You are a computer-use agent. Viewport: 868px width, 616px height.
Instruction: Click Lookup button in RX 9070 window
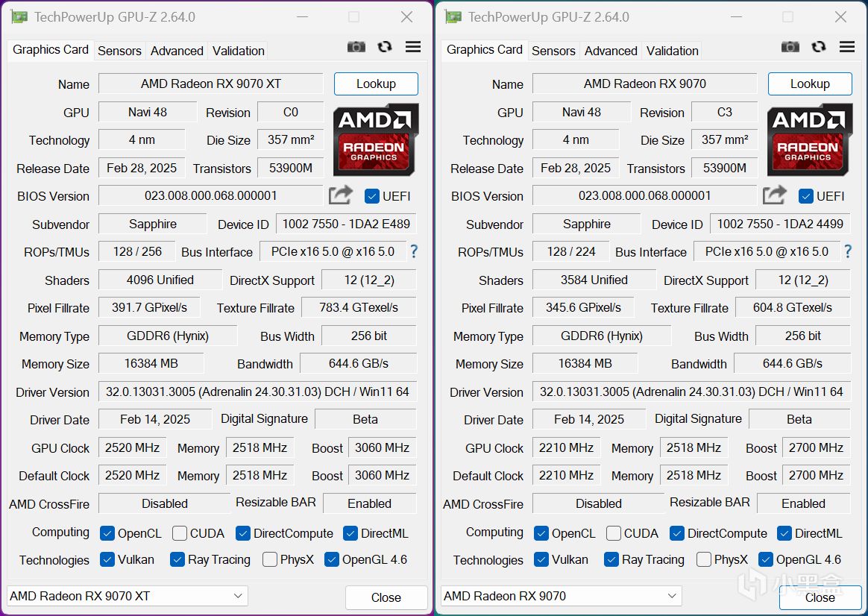tap(810, 84)
